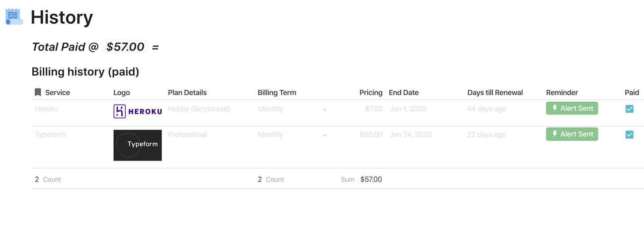The image size is (644, 245).
Task: Click the Heroku logo image
Action: point(138,111)
